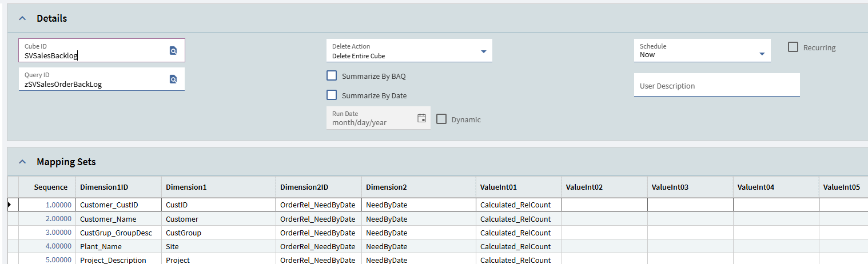Image resolution: width=868 pixels, height=264 pixels.
Task: Click the Dimension1ID column header
Action: tap(118, 187)
